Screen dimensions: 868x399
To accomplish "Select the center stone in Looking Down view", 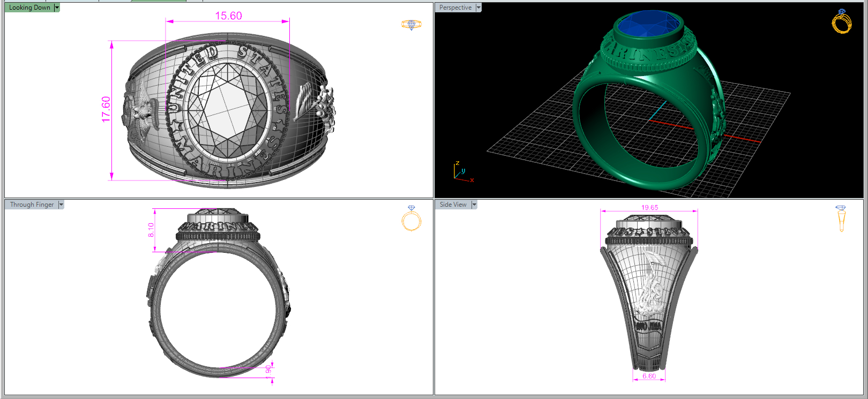I will pyautogui.click(x=229, y=110).
